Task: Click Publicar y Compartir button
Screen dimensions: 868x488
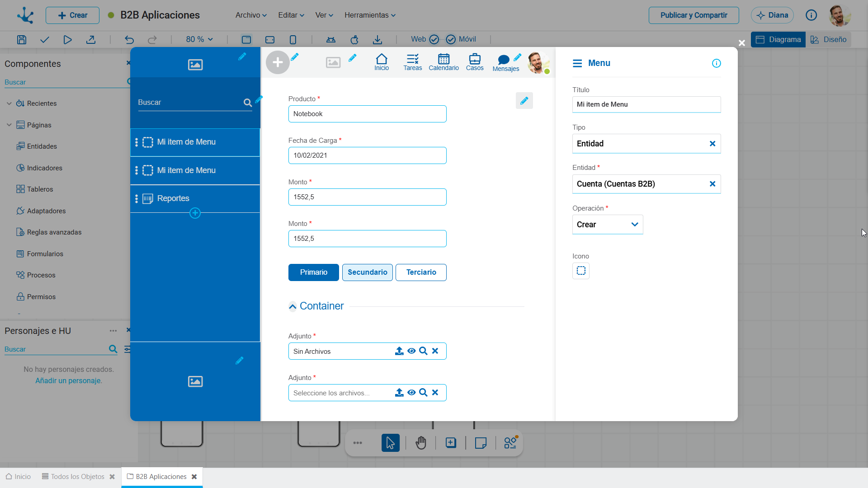Action: pyautogui.click(x=694, y=15)
